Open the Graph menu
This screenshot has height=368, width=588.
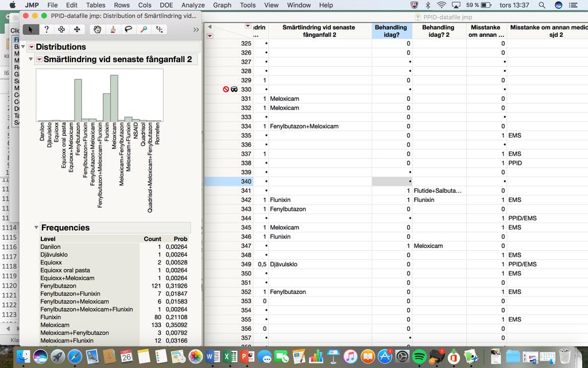(x=222, y=5)
